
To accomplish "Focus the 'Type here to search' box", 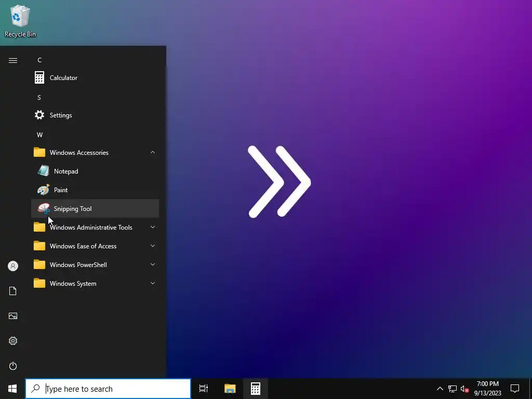I will [x=108, y=389].
